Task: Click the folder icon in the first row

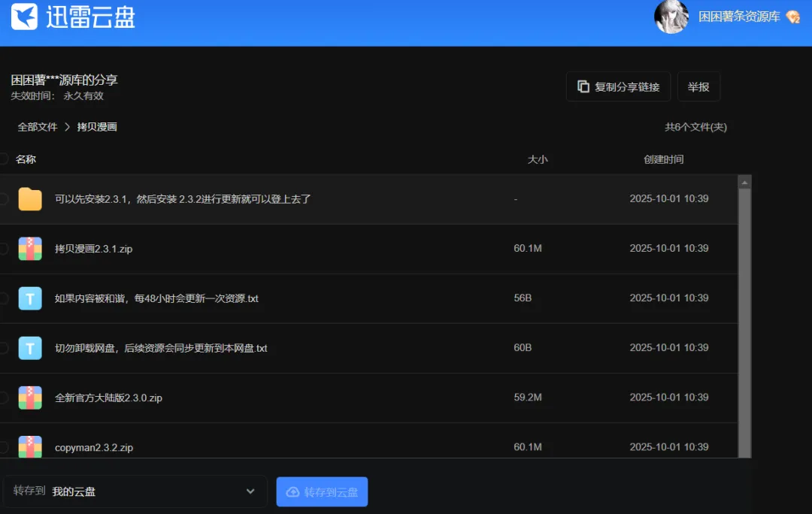Action: coord(30,199)
